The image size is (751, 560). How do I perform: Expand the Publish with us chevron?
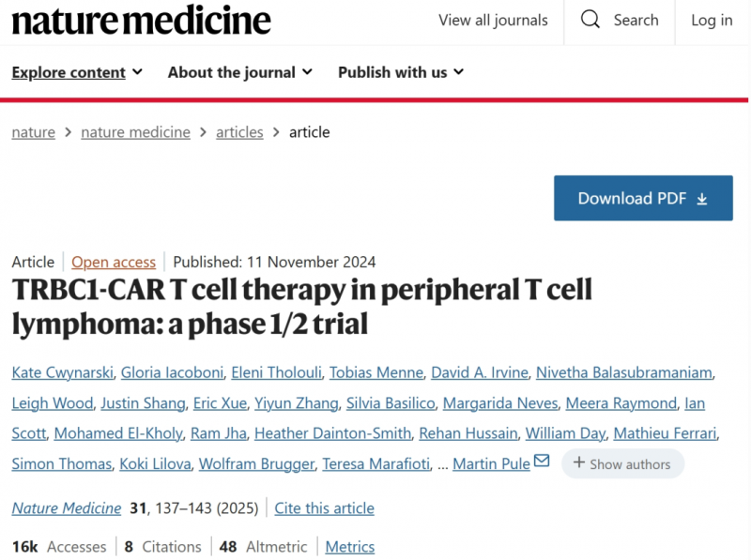tap(459, 72)
